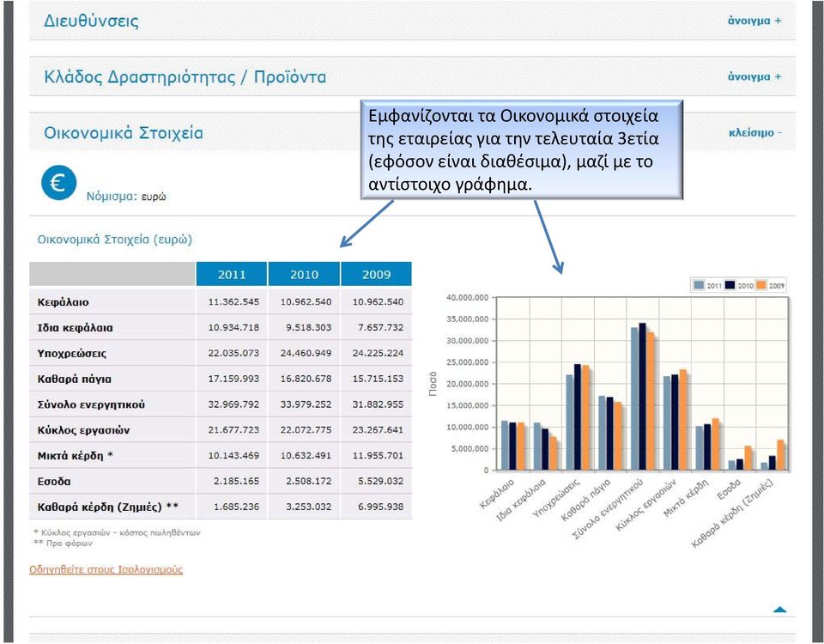Click the 2010 legend swatch in chart
The image size is (824, 644).
coord(730,285)
